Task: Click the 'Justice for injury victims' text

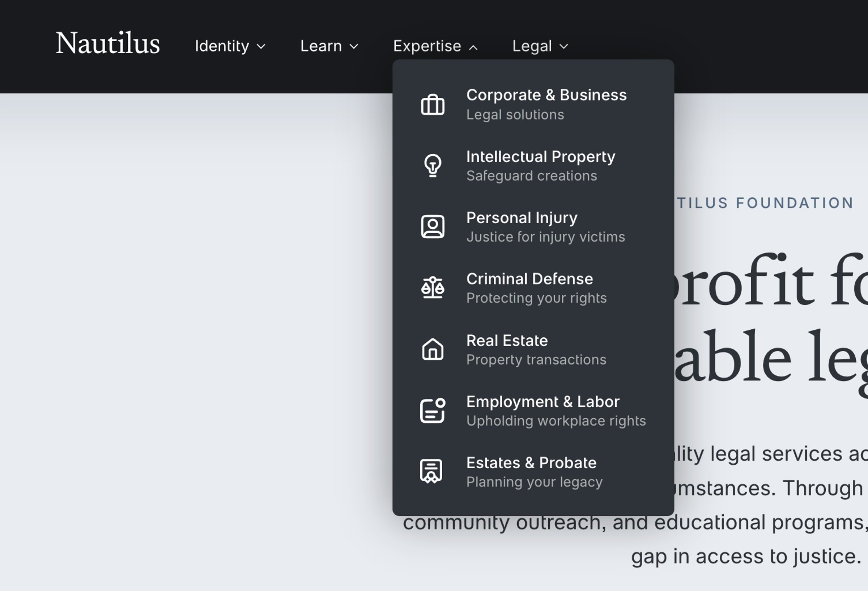Action: pos(546,237)
